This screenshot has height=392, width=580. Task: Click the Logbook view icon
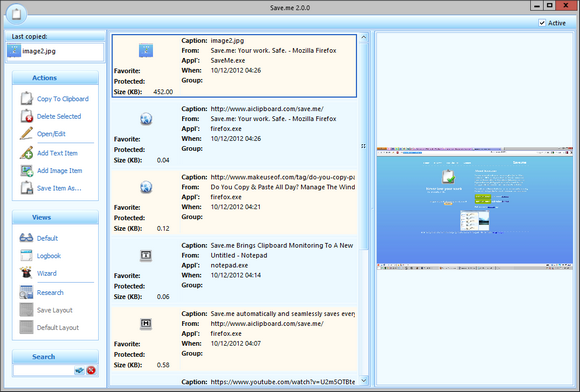pos(26,256)
